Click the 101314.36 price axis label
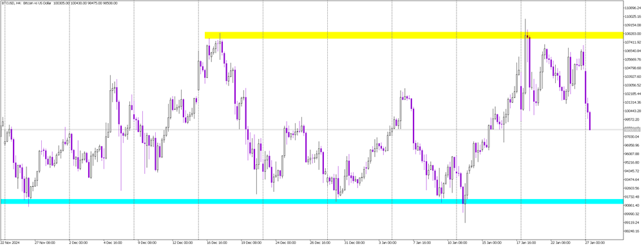Viewport: 644px width, 246px height. [632, 102]
